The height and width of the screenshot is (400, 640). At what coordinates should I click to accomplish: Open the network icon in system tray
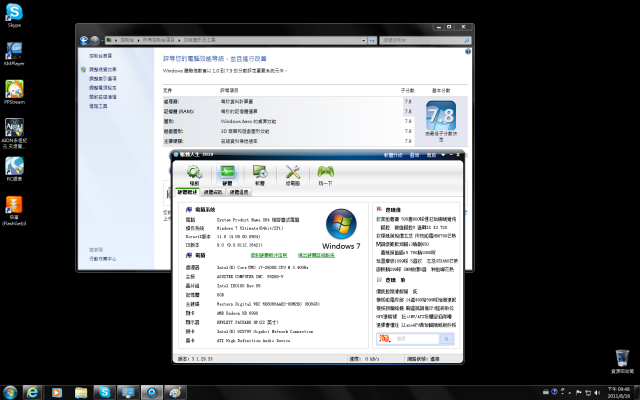click(x=588, y=392)
